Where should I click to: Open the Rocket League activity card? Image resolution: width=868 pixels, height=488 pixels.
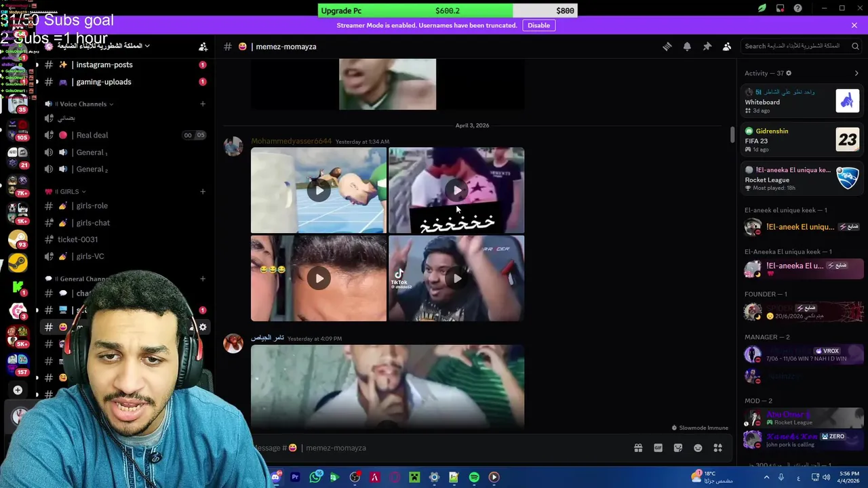(802, 179)
